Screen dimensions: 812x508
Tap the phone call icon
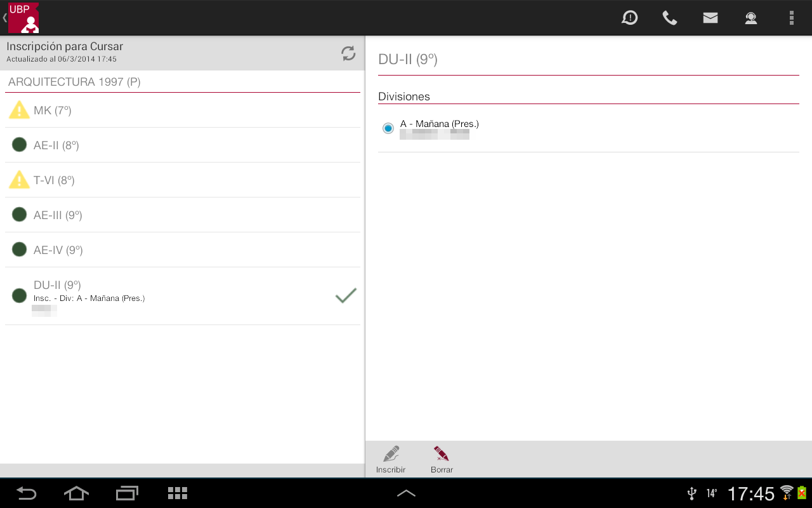point(670,18)
